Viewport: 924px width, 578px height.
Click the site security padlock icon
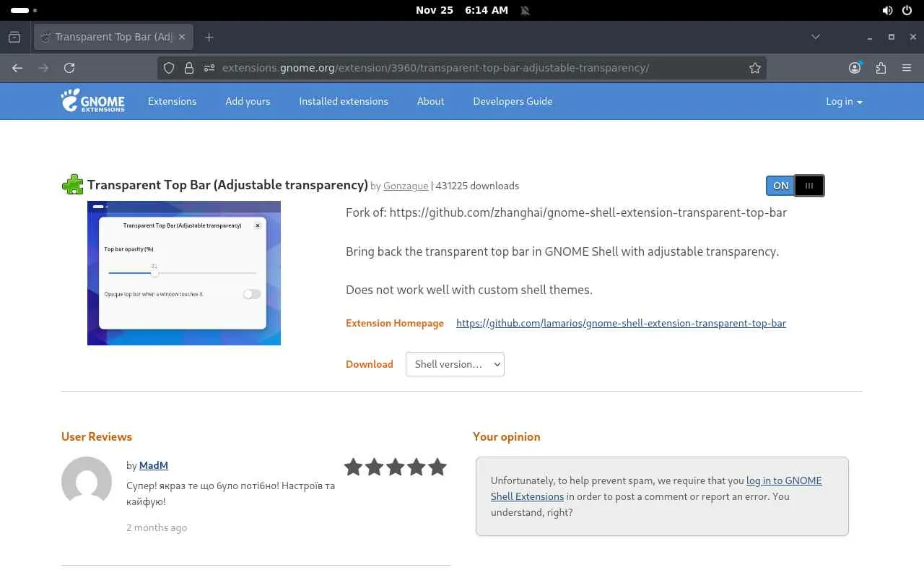(x=189, y=68)
